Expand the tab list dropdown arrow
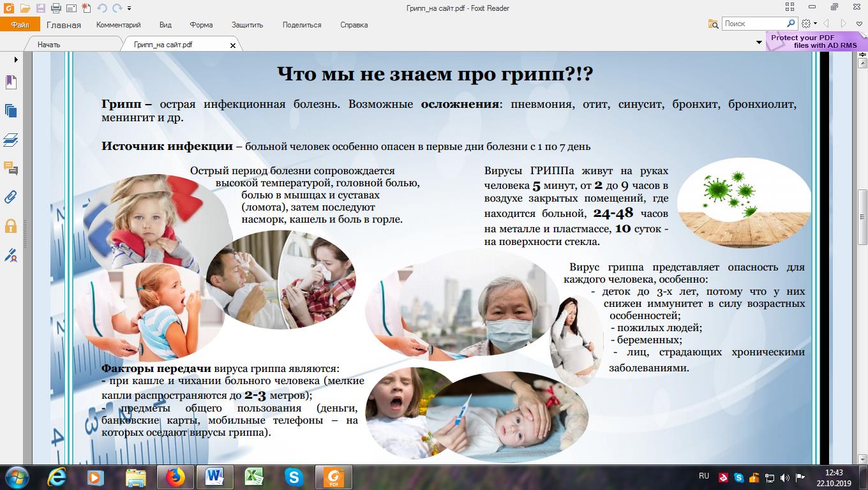Image resolution: width=868 pixels, height=490 pixels. (759, 43)
